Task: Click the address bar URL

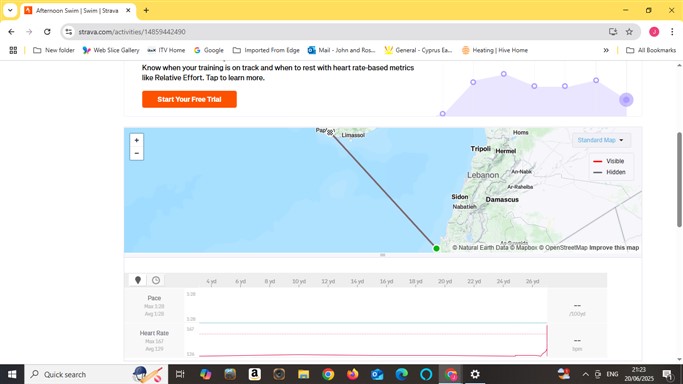Action: click(132, 32)
